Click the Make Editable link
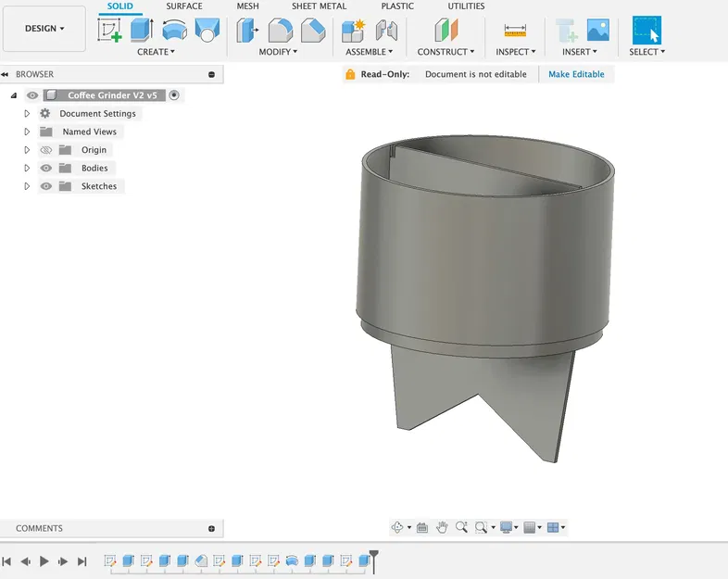This screenshot has height=579, width=728. [576, 74]
